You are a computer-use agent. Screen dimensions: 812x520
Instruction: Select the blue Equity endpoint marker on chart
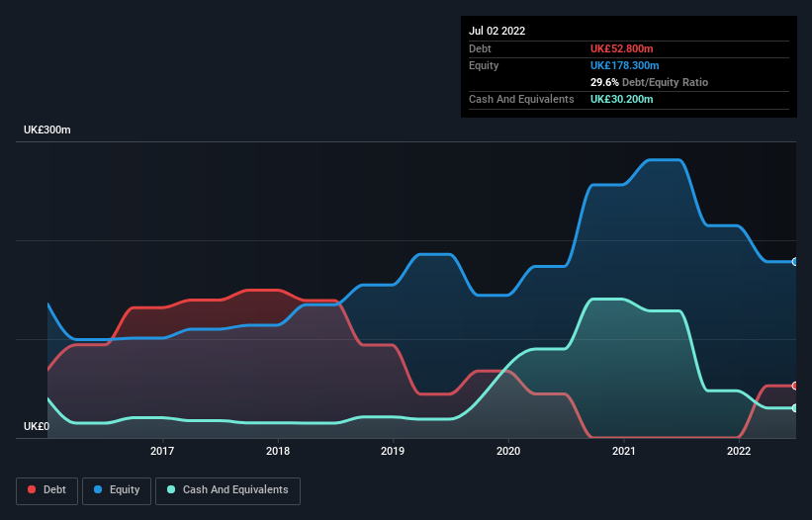click(795, 262)
